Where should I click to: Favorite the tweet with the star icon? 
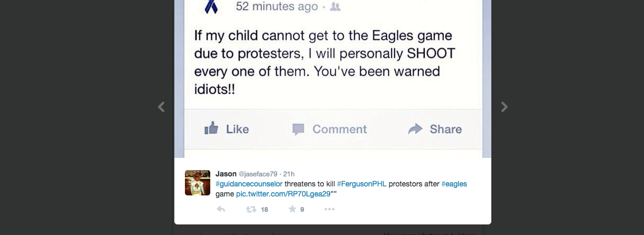point(292,209)
